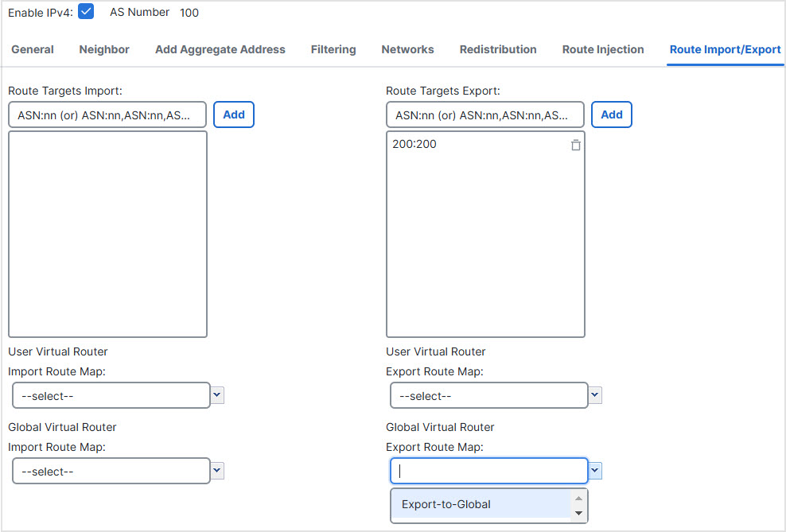Image resolution: width=786 pixels, height=532 pixels.
Task: Open the Filtering tab
Action: click(333, 49)
